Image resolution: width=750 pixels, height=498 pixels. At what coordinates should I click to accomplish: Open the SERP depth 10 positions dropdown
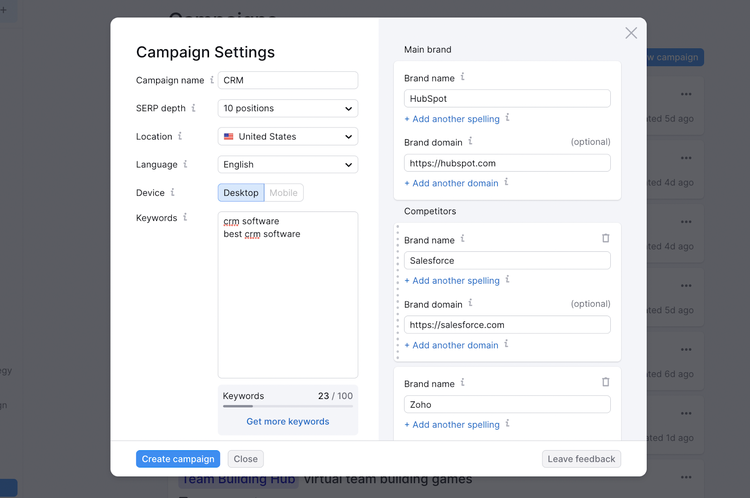point(288,108)
